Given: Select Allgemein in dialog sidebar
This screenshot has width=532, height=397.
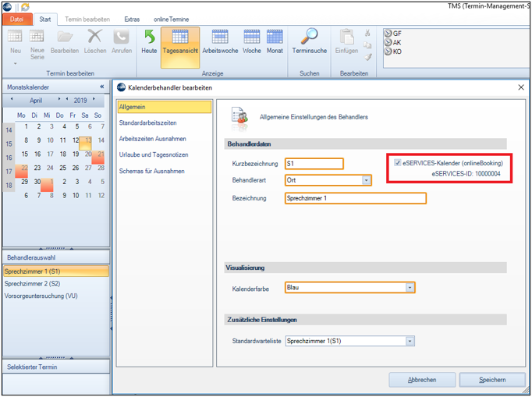Looking at the screenshot, I should [165, 107].
